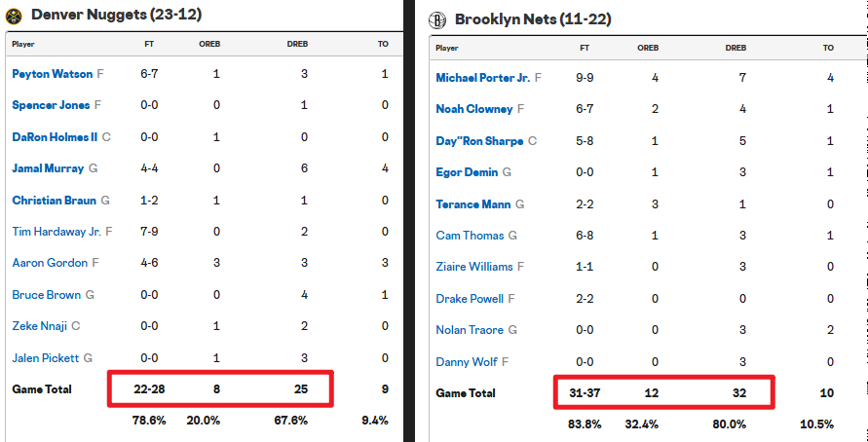Image resolution: width=868 pixels, height=442 pixels.
Task: Click Nuggets Game Total free throws 22-28
Action: coord(150,389)
